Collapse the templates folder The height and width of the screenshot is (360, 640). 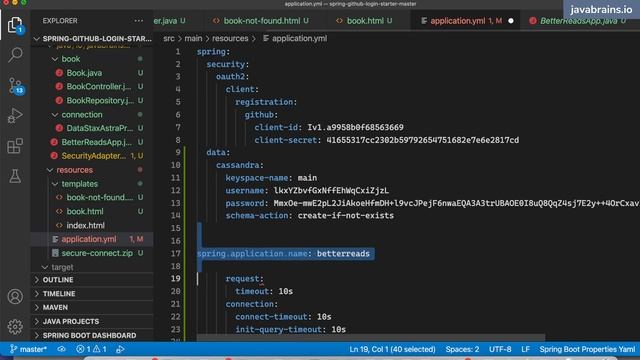click(80, 184)
